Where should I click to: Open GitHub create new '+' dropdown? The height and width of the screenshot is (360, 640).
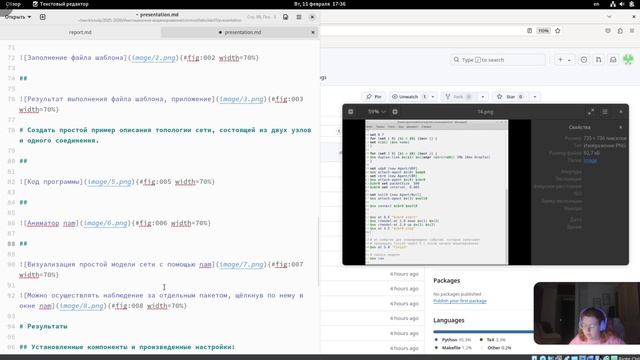tap(564, 60)
